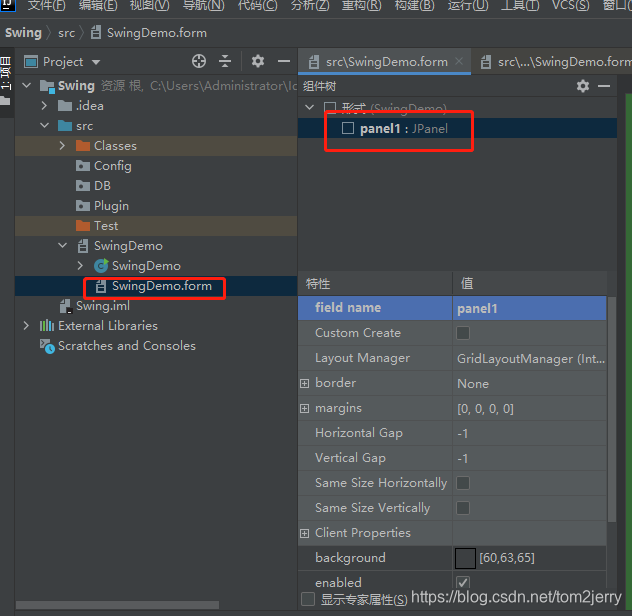Viewport: 632px width, 616px height.
Task: Collapse the src folder
Action: point(44,125)
